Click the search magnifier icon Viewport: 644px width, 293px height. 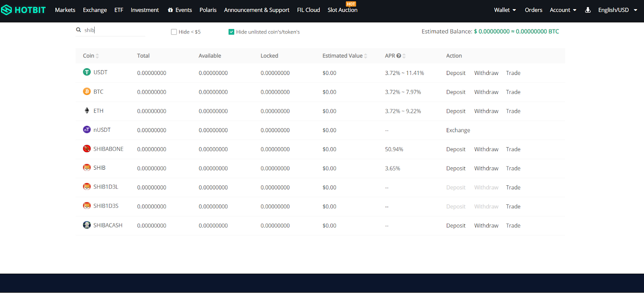click(x=78, y=30)
